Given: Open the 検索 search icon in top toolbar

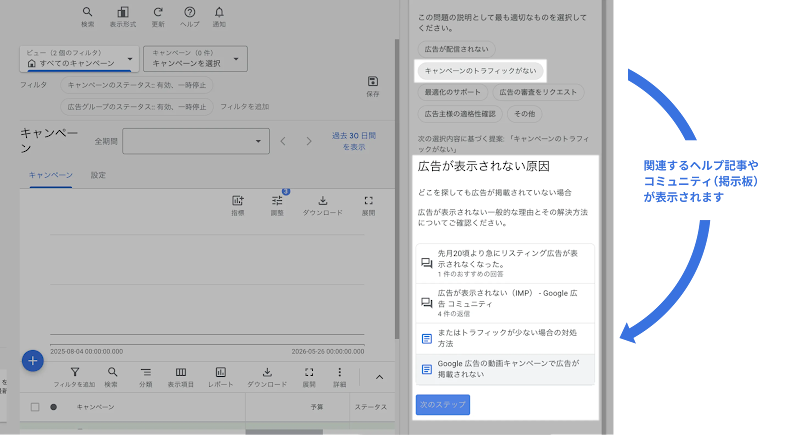Looking at the screenshot, I should point(88,12).
